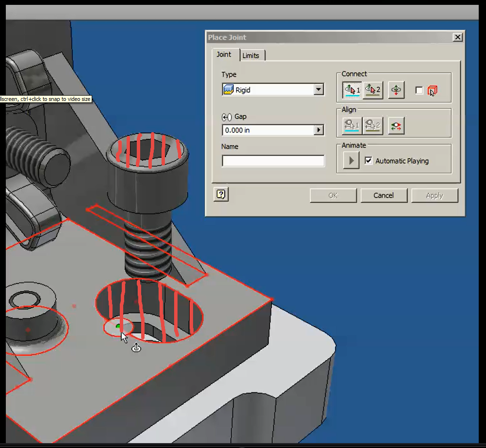The width and height of the screenshot is (486, 448).
Task: Open the joint Type dropdown showing Rigid
Action: (319, 90)
